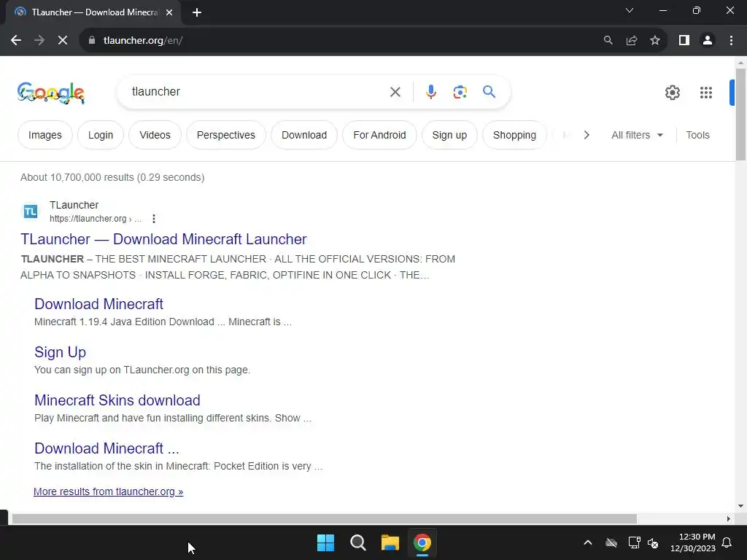Filter results by Images

[44, 135]
